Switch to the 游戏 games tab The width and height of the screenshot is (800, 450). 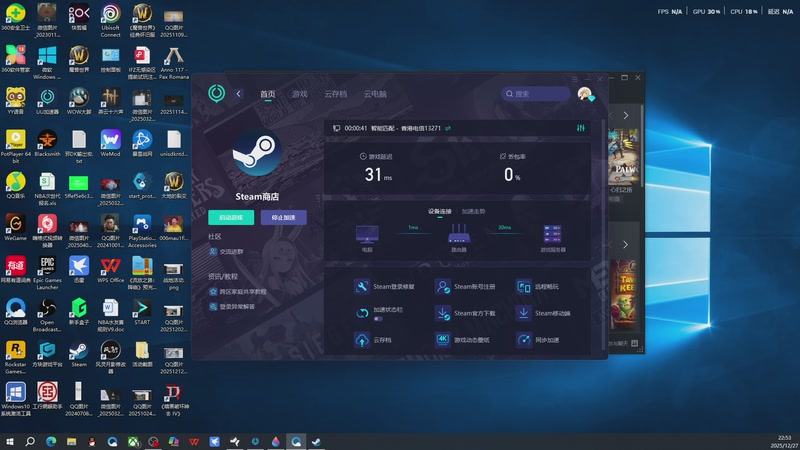[299, 94]
